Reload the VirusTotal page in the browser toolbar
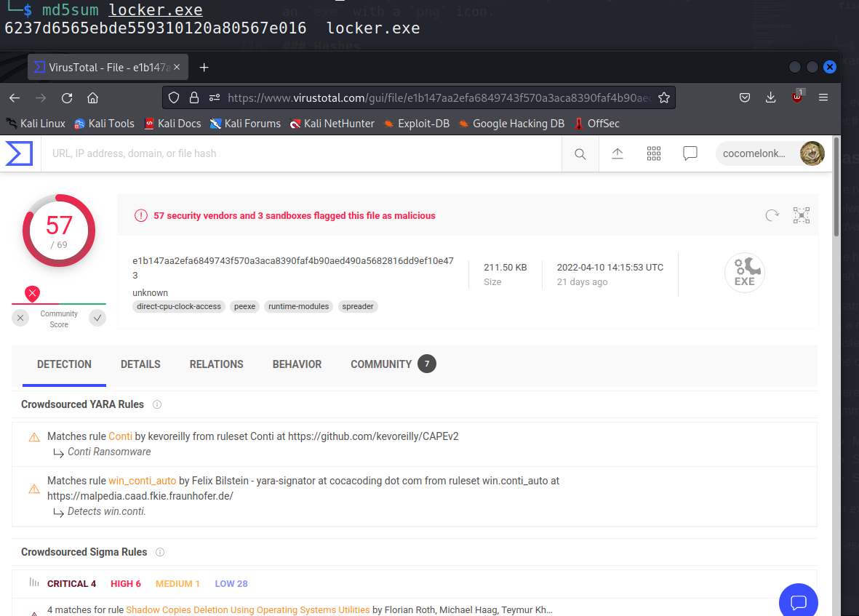859x616 pixels. click(67, 98)
